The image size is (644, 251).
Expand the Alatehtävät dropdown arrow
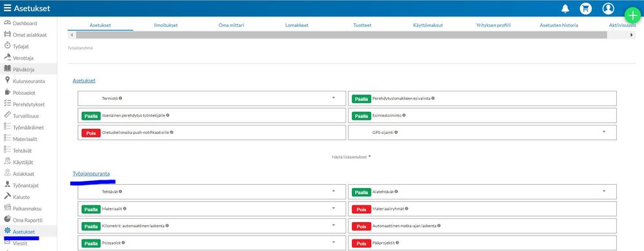(x=604, y=191)
